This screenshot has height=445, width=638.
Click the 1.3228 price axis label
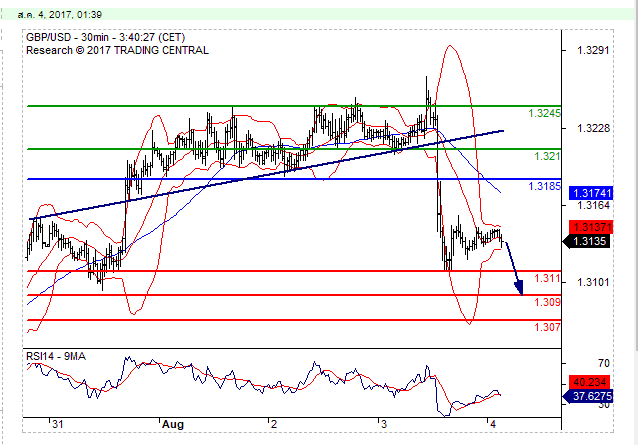click(593, 129)
